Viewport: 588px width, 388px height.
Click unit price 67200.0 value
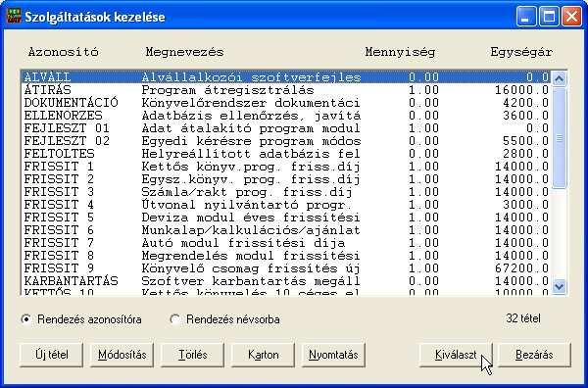[x=521, y=268]
